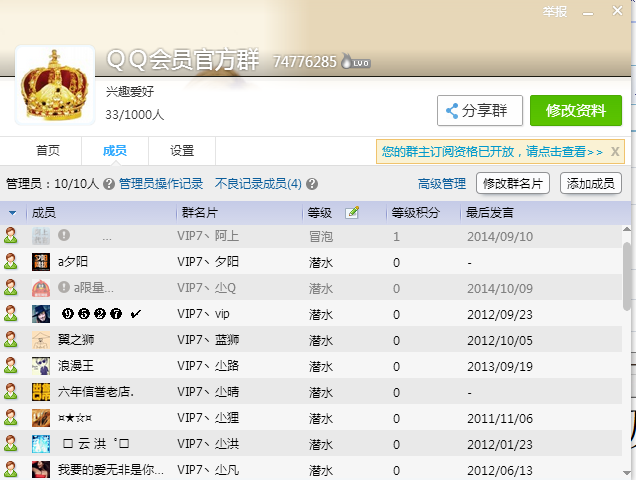
Task: Click the avatar in the 小洪 row
Action: (41, 443)
